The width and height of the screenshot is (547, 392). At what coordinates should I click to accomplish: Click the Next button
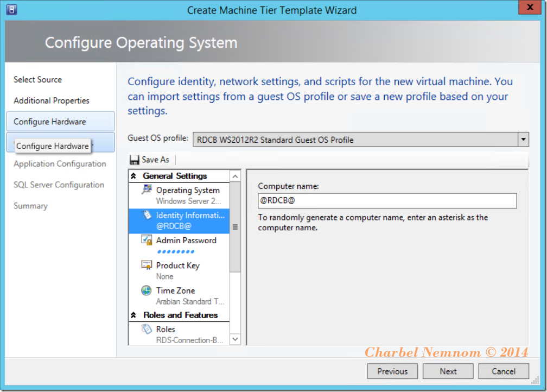pyautogui.click(x=448, y=371)
